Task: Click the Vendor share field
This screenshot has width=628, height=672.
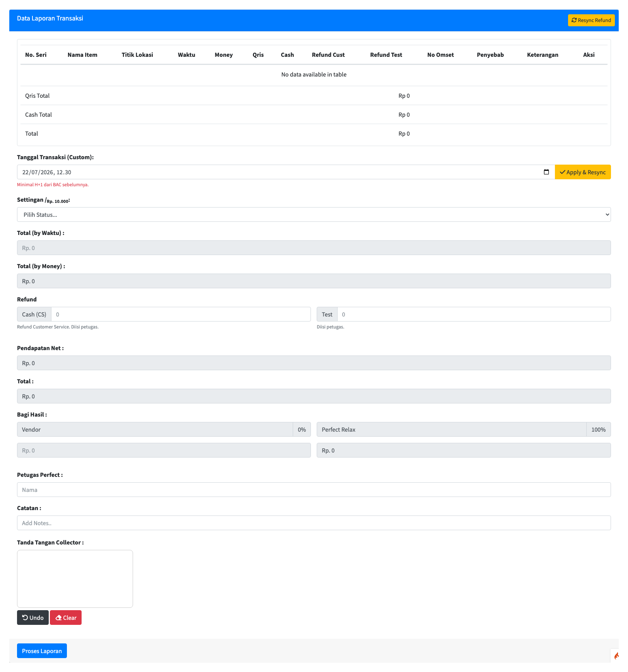Action: 155,429
